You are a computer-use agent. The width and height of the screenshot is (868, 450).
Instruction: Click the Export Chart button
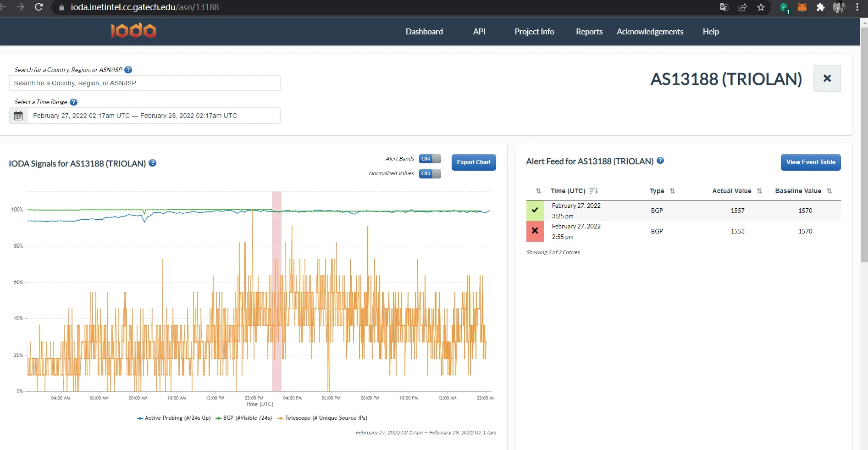coord(474,162)
